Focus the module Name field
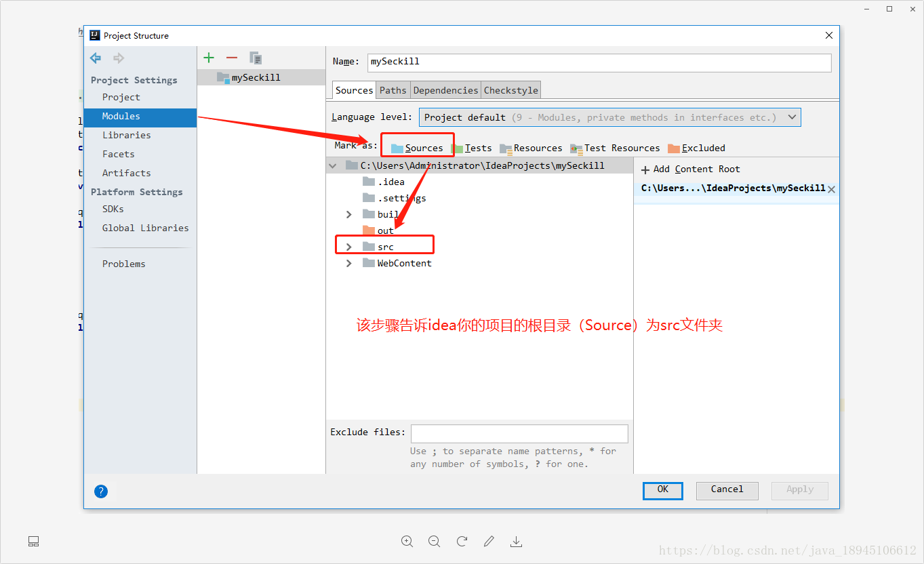Screen dimensions: 924x564 [599, 62]
